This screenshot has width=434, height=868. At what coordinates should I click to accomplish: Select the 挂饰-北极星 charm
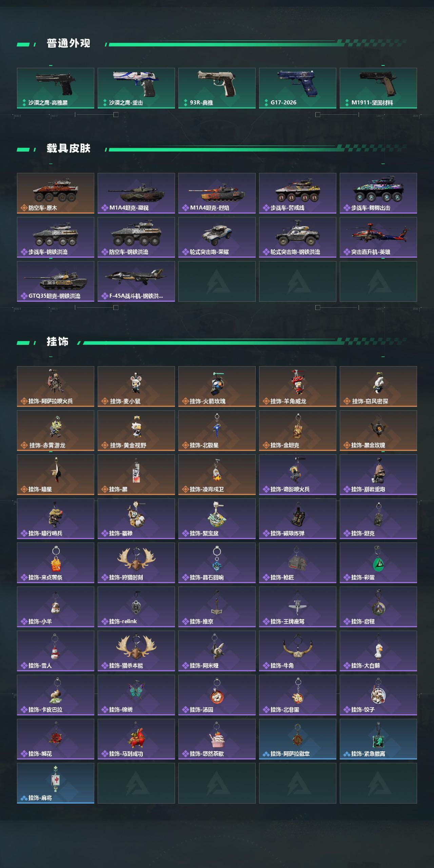[217, 431]
